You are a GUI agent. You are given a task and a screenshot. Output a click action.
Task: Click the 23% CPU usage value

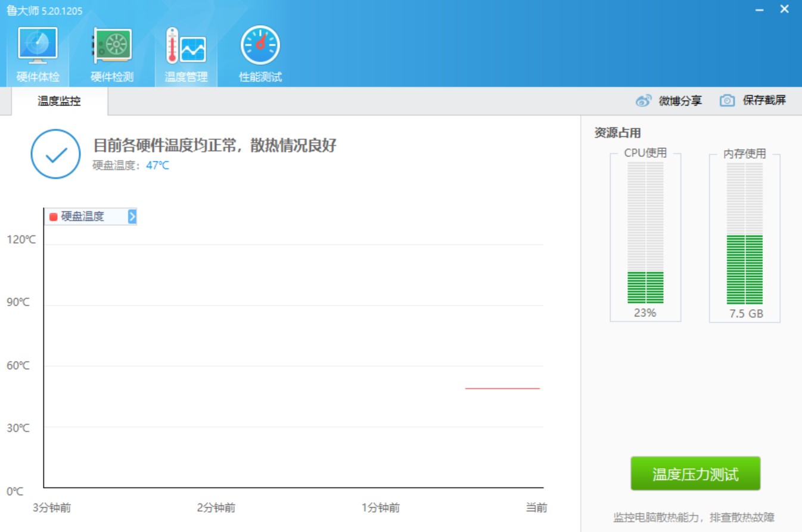[x=645, y=313]
